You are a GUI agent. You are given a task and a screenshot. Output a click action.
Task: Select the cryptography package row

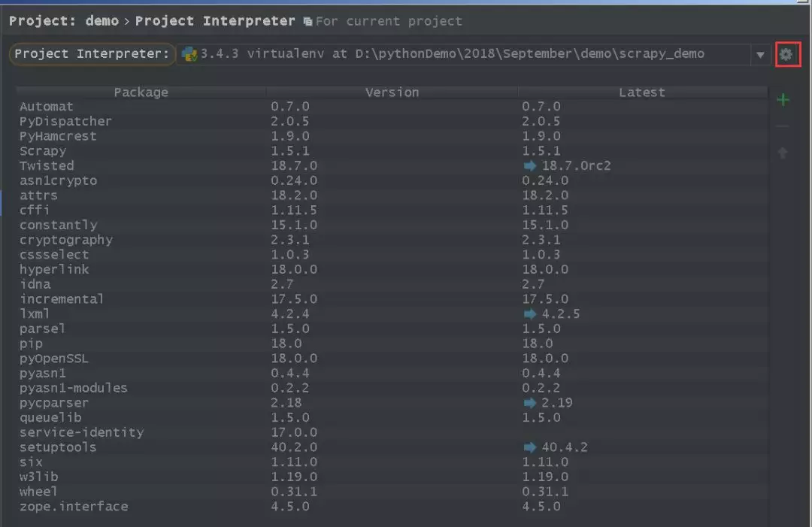(392, 240)
